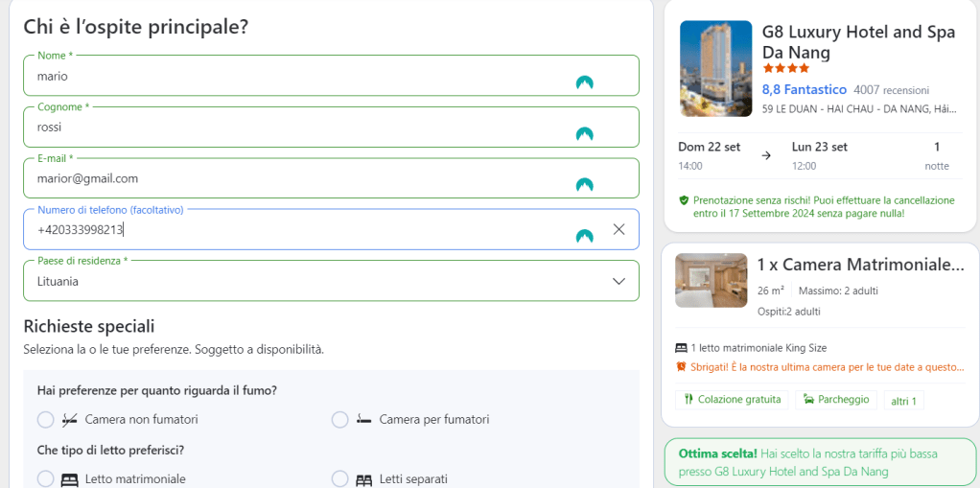Image resolution: width=980 pixels, height=488 pixels.
Task: Expand amenities with the altri 1 tag
Action: click(x=903, y=400)
